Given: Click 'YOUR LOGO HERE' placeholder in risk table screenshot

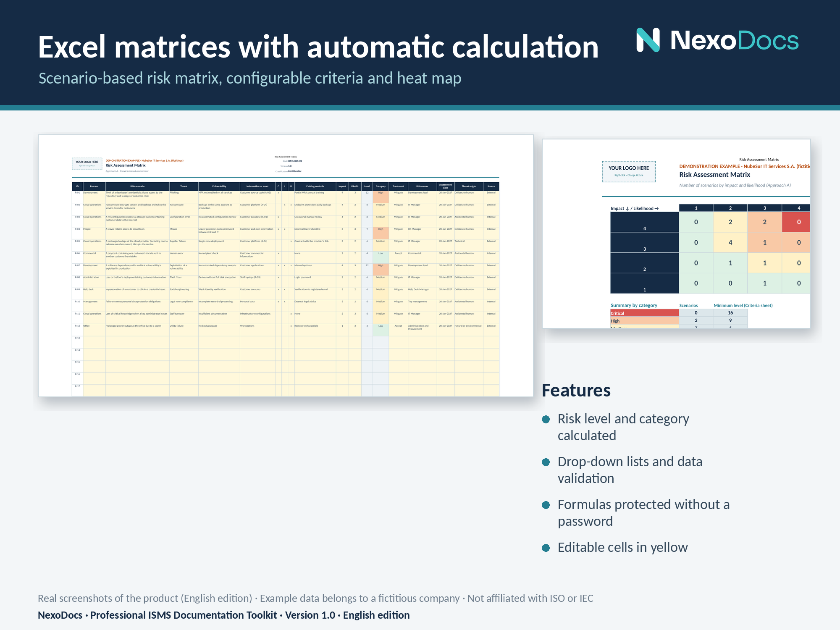Looking at the screenshot, I should coord(87,163).
